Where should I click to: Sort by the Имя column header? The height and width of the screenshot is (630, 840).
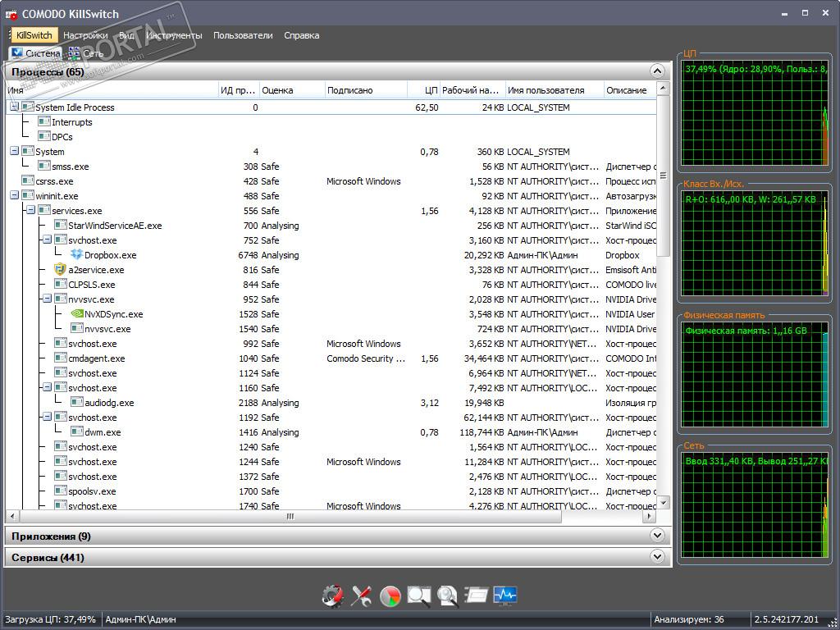(112, 90)
